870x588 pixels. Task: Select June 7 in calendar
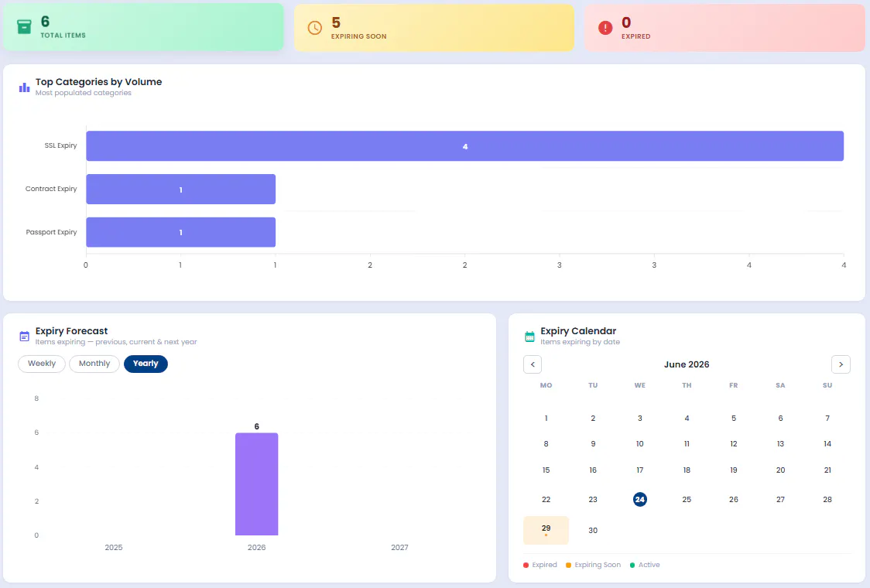(827, 419)
